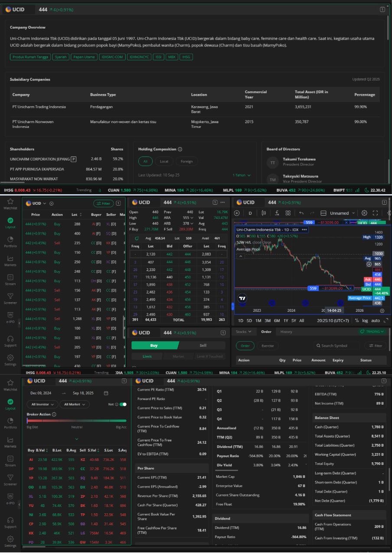Click the clear circle-x icon next to UCID dropdown
Viewport: 392px width, 555px height.
52,203
